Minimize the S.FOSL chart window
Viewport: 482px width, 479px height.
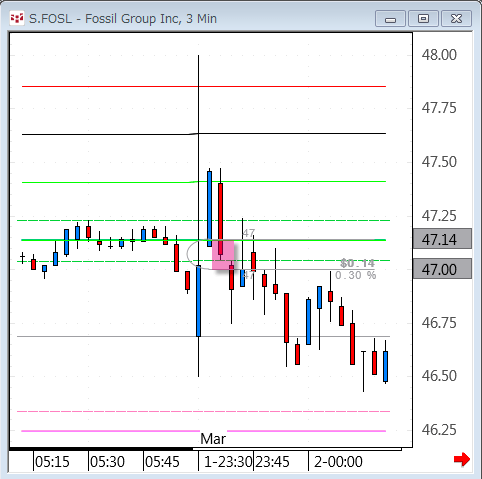pos(390,19)
